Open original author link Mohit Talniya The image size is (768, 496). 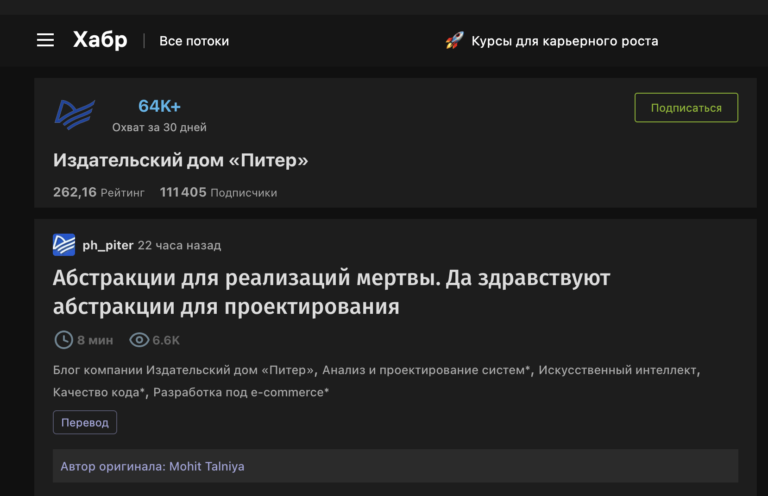(x=207, y=466)
